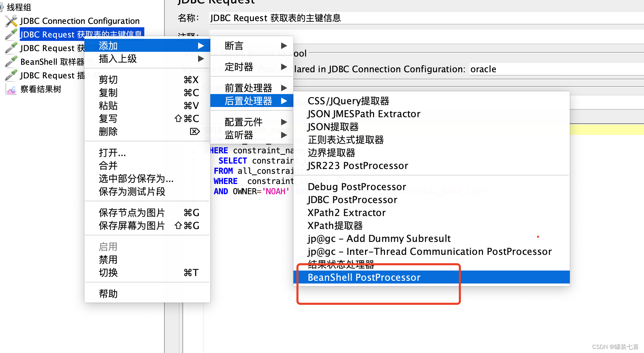Add an XPath提取器 post-processor
Screen dimensions: 644x353
(x=432, y=226)
